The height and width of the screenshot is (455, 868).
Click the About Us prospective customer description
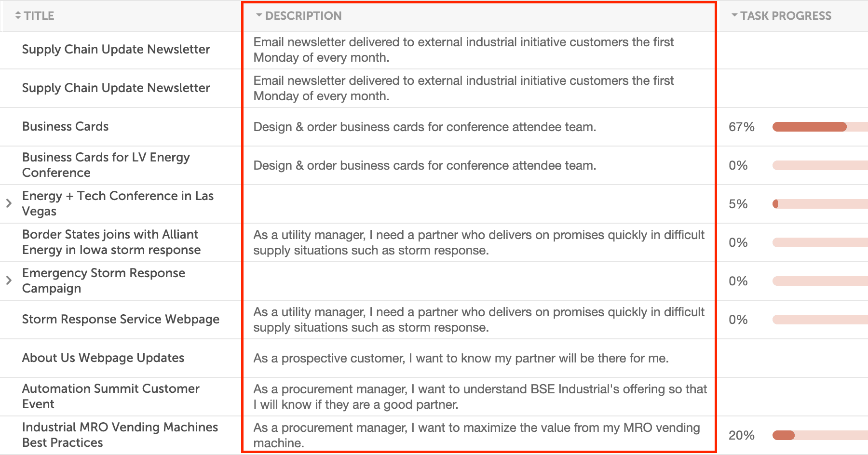[461, 358]
